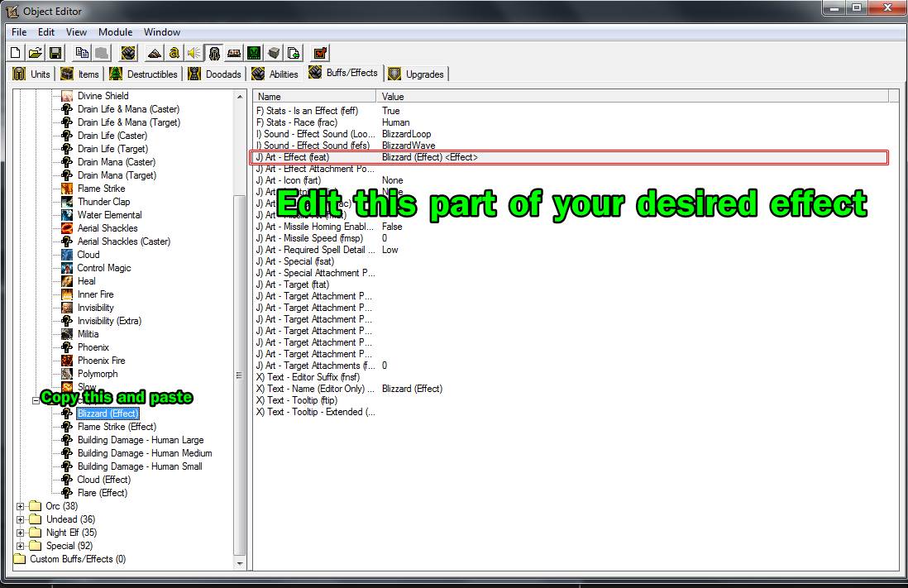
Task: Click the Object Editor helmet icon
Action: 213,53
